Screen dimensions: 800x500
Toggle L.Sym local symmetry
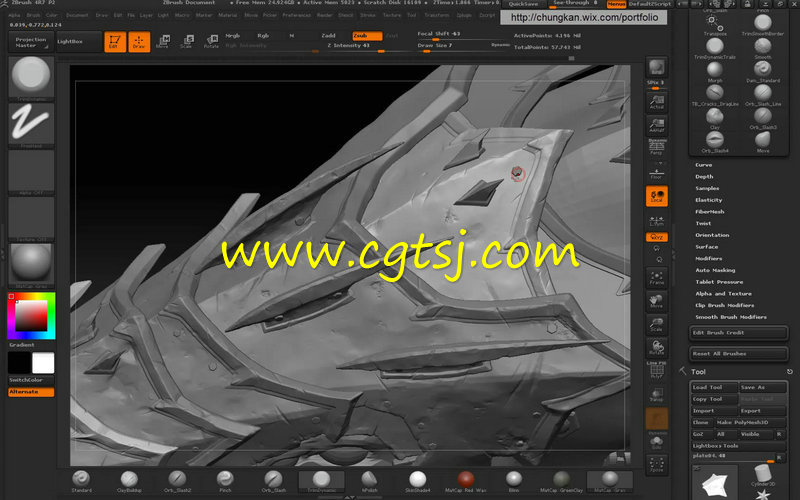[657, 220]
